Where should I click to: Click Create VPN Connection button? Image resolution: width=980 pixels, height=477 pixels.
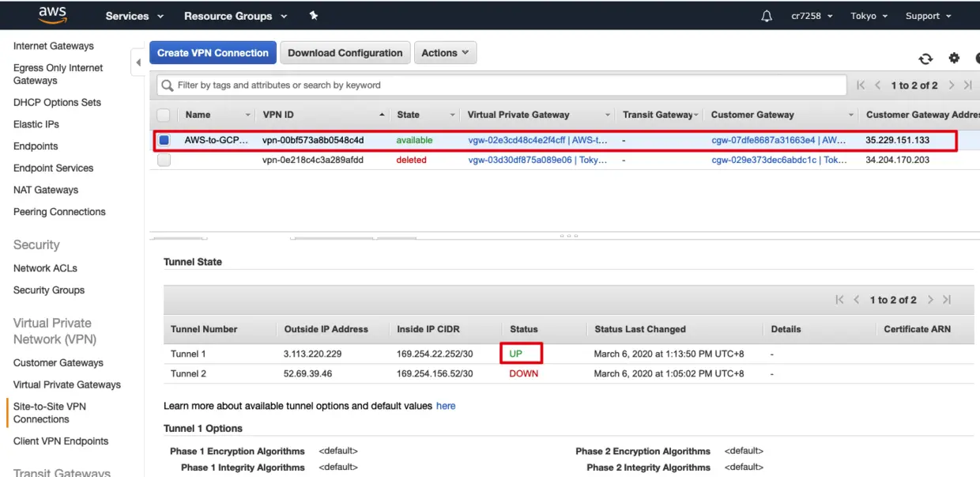coord(213,53)
